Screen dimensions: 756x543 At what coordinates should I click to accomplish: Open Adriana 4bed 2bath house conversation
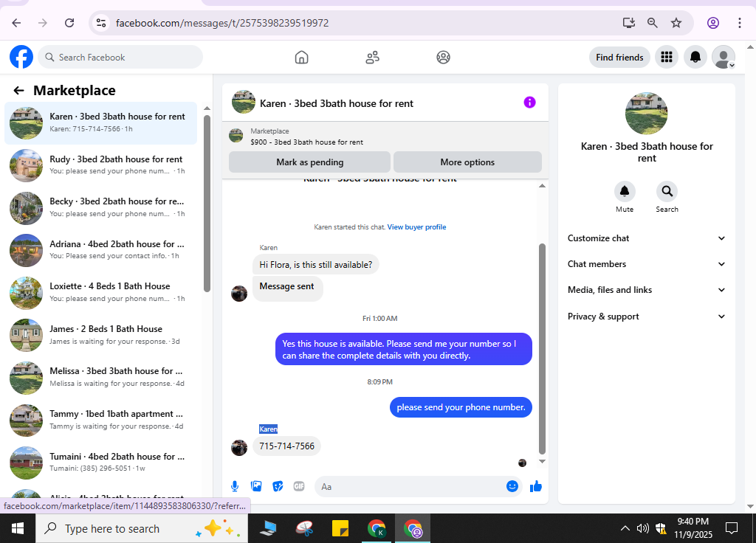100,250
